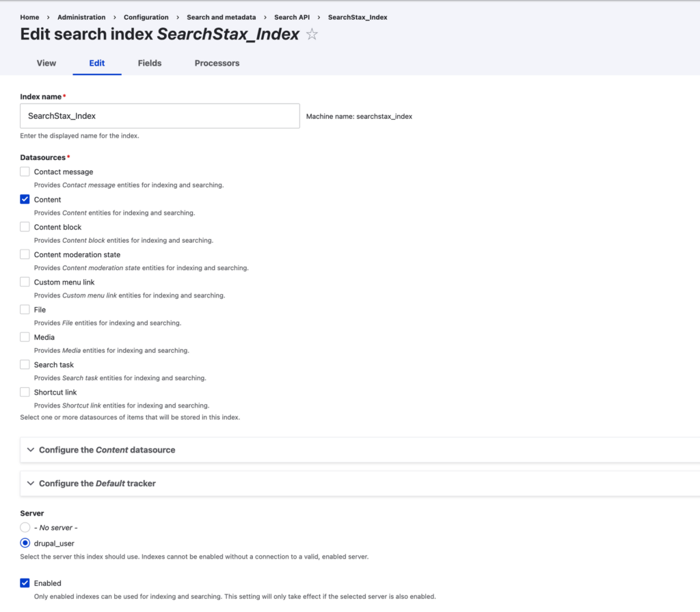
Task: Toggle the Contact message datasource checkbox
Action: point(25,172)
